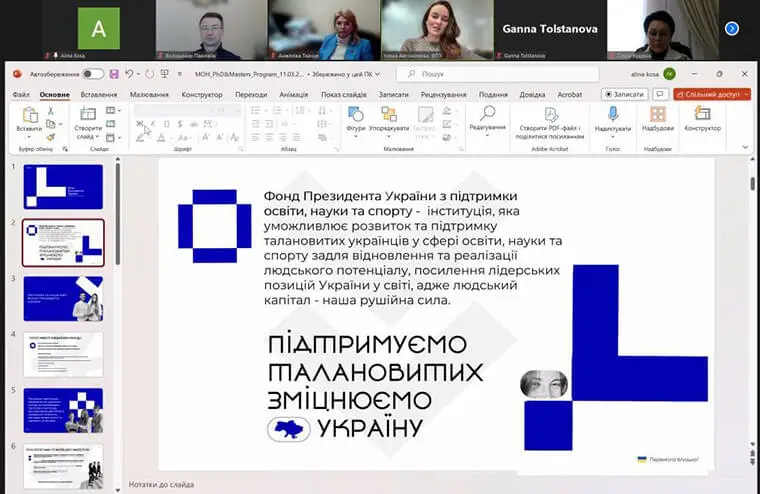This screenshot has height=494, width=760.
Task: Open the Довідка tab
Action: pyautogui.click(x=532, y=95)
